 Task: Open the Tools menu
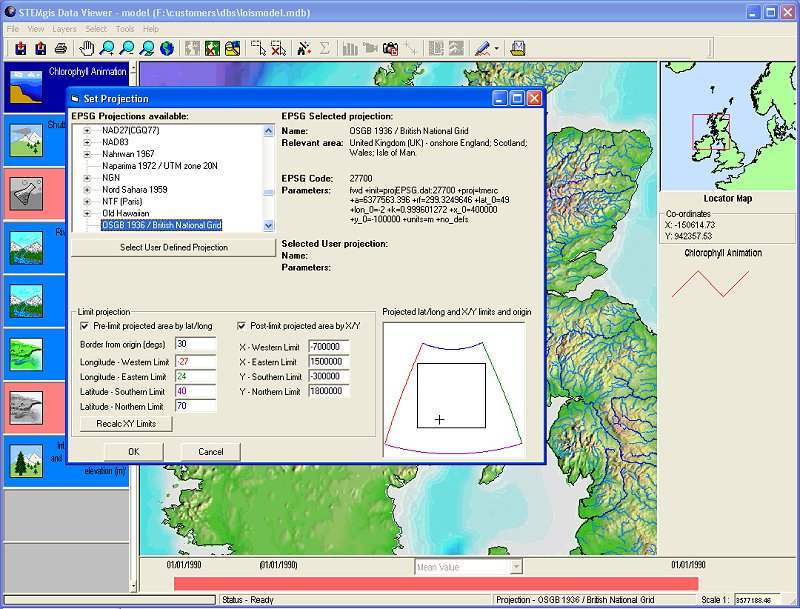click(125, 29)
